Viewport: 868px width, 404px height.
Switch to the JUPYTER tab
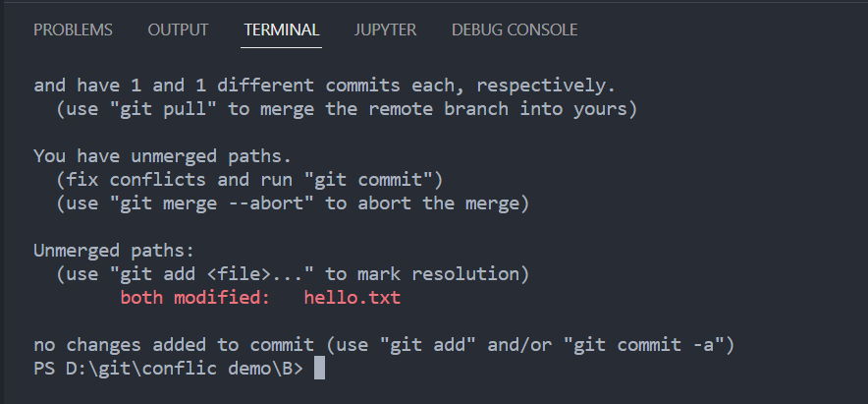[385, 29]
